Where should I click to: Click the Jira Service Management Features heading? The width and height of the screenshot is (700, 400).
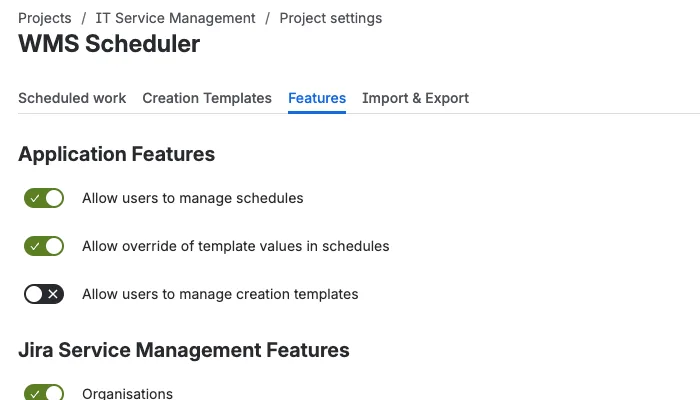[184, 350]
